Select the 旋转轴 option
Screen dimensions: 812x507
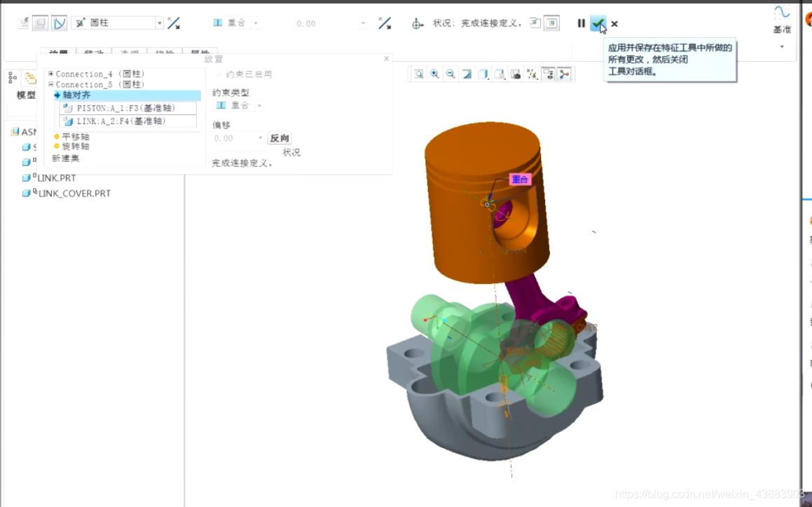(74, 146)
